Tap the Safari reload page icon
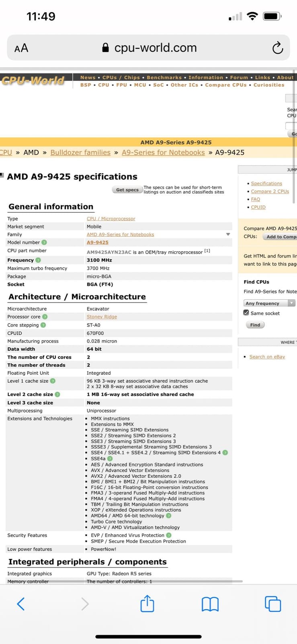This screenshot has height=644, width=297. 278,48
